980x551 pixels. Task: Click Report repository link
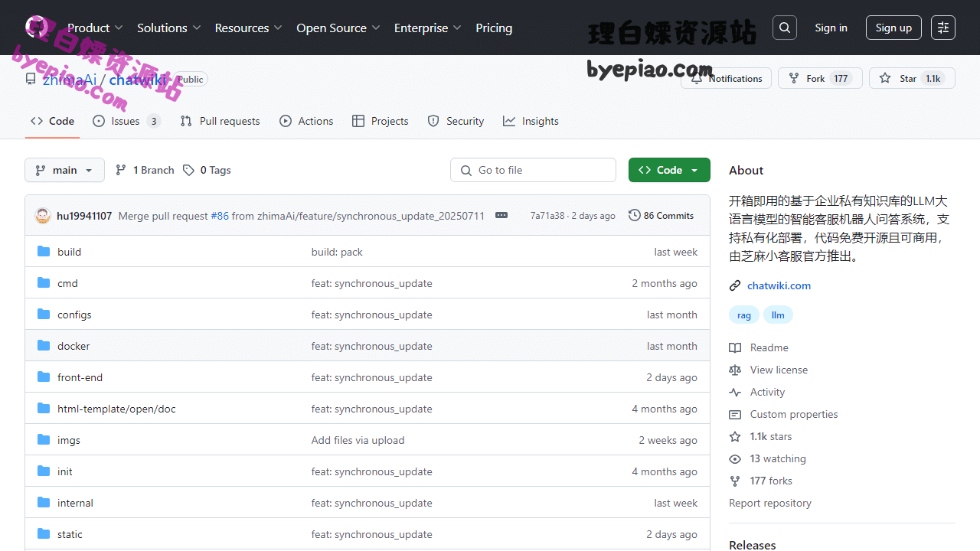click(770, 503)
